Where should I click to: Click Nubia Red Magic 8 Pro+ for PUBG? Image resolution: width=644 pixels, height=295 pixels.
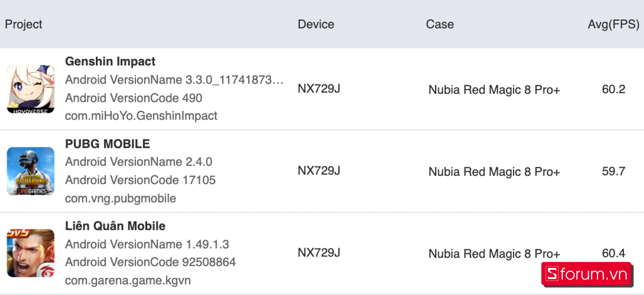494,172
